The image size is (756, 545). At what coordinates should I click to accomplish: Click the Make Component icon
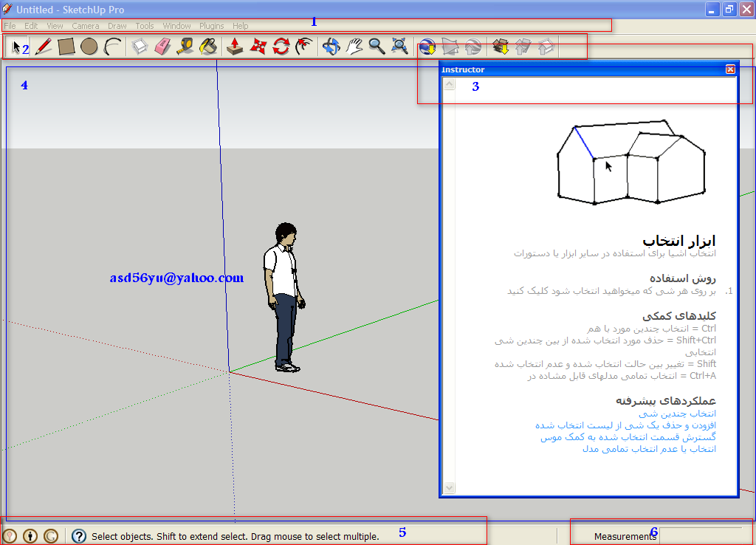(140, 47)
